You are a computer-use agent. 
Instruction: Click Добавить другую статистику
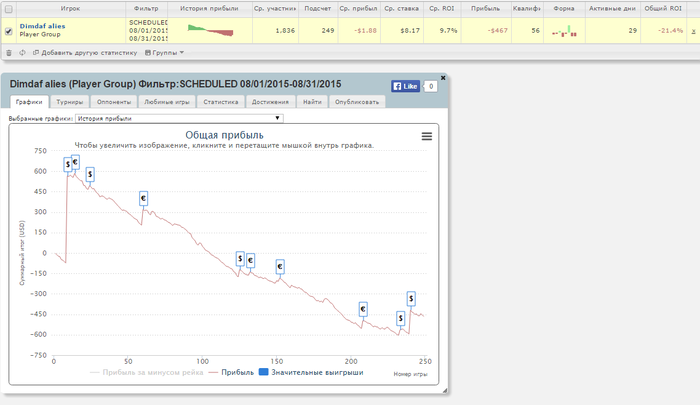(85, 53)
